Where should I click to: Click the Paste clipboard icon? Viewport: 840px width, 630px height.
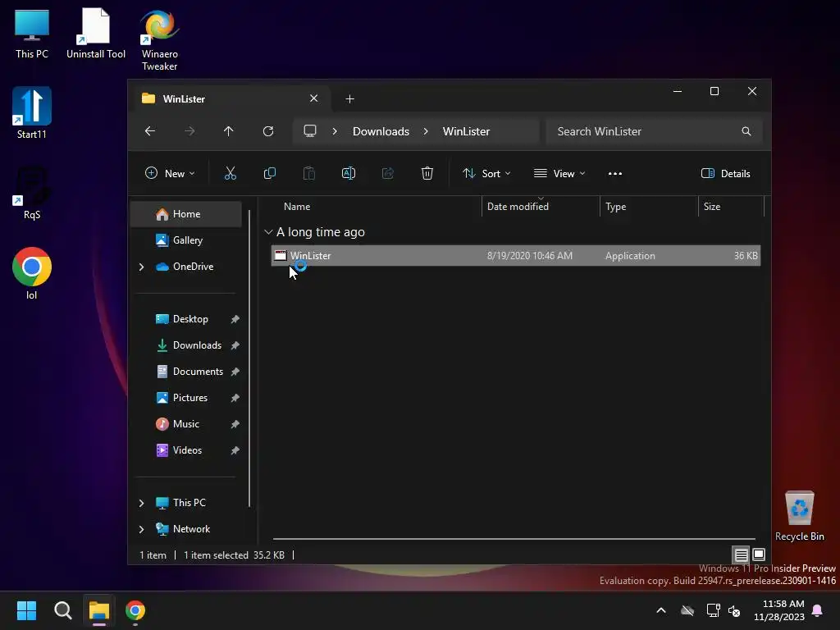pos(309,173)
